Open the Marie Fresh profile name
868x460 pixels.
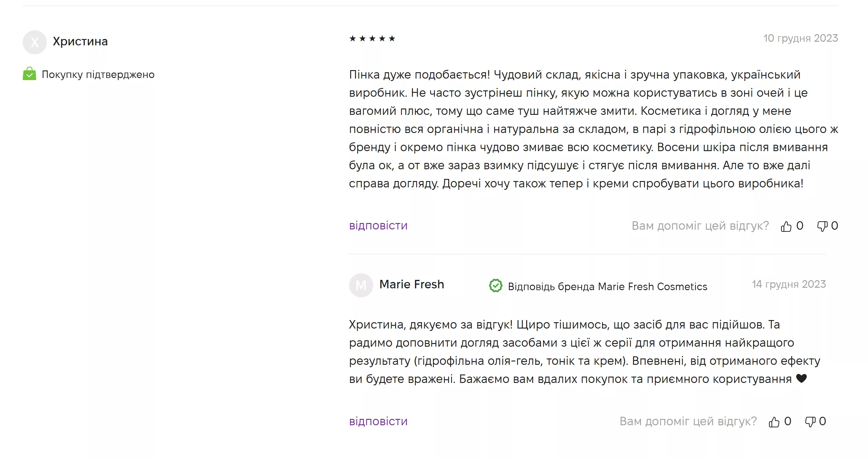tap(411, 284)
